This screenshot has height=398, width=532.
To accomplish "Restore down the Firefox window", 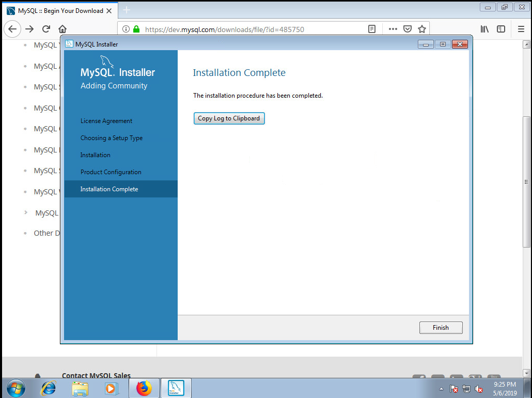I will pyautogui.click(x=505, y=7).
